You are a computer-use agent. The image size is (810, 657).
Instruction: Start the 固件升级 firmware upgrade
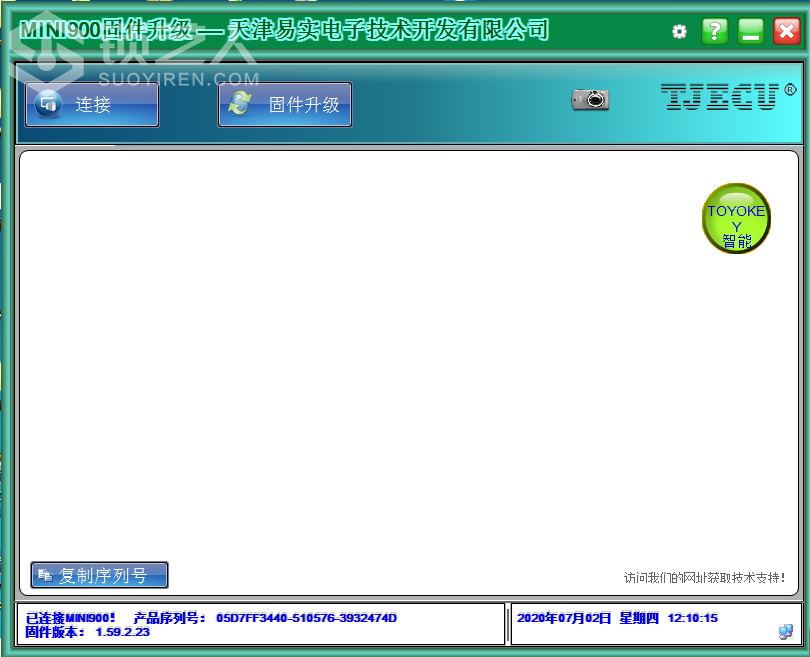click(x=285, y=104)
